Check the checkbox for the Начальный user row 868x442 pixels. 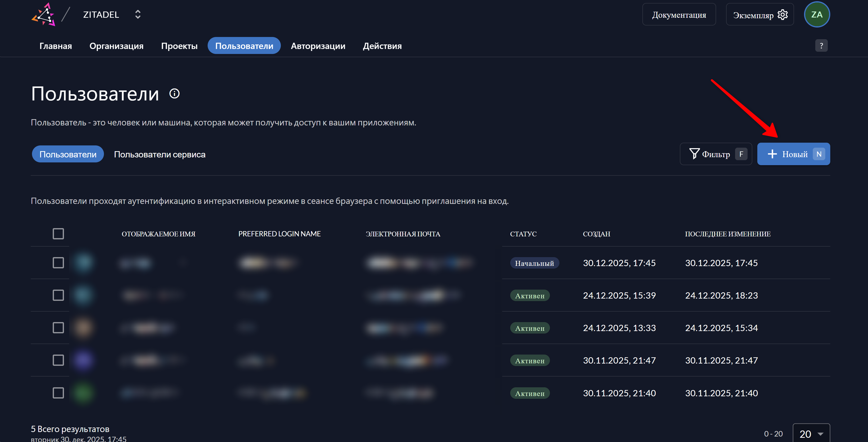[x=58, y=263]
